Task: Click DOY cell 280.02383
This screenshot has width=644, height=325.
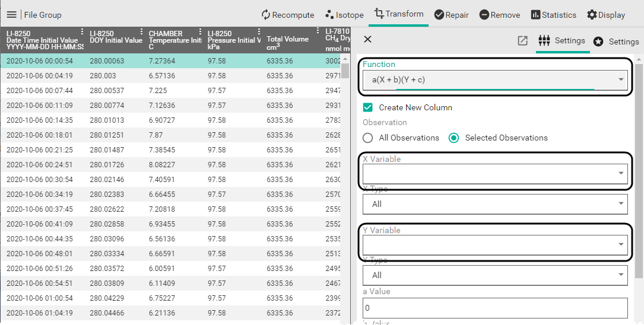Action: click(x=107, y=194)
